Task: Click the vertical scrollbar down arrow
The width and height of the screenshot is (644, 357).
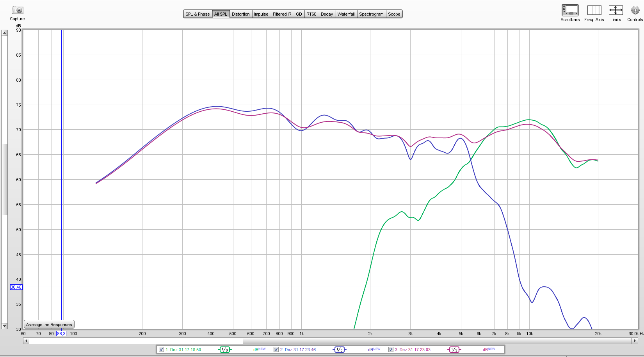Action: pyautogui.click(x=4, y=326)
